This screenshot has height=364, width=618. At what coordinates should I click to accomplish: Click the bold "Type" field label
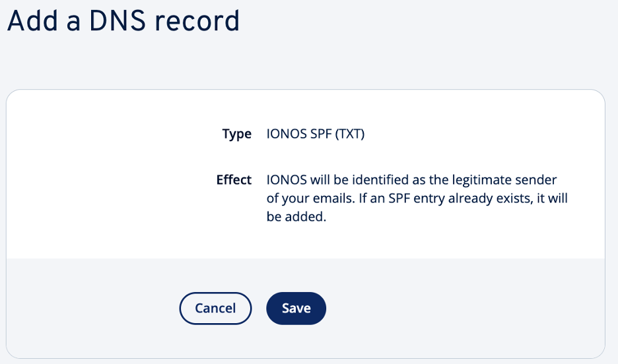(237, 134)
